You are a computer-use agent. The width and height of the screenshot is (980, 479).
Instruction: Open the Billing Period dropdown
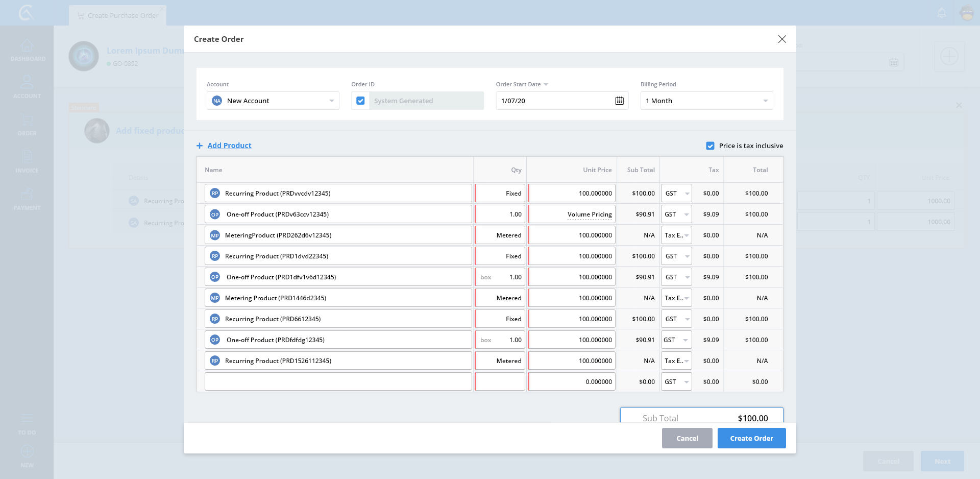click(x=765, y=101)
